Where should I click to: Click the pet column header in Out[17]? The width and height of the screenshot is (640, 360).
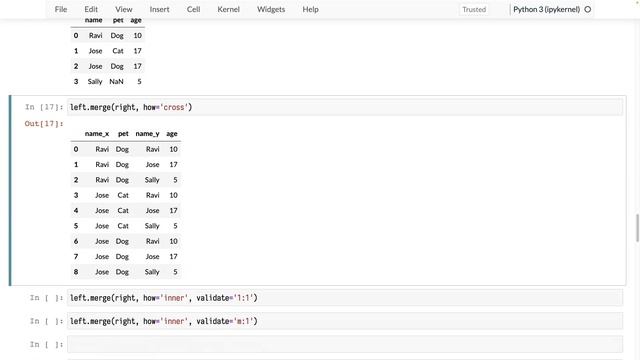coord(123,133)
